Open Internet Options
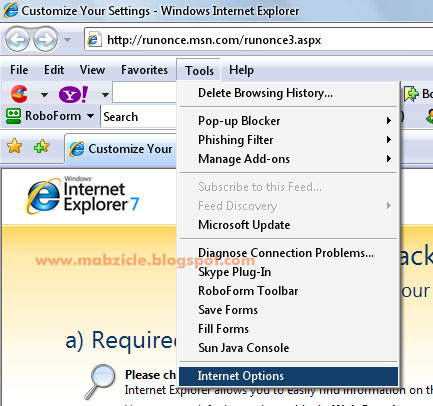433x406 pixels. click(288, 376)
